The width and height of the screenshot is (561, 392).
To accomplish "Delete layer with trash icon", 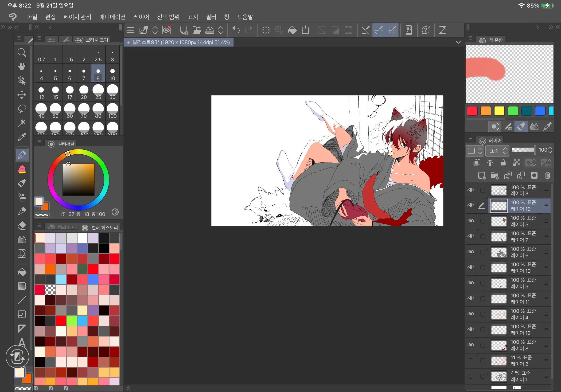I will pyautogui.click(x=547, y=175).
